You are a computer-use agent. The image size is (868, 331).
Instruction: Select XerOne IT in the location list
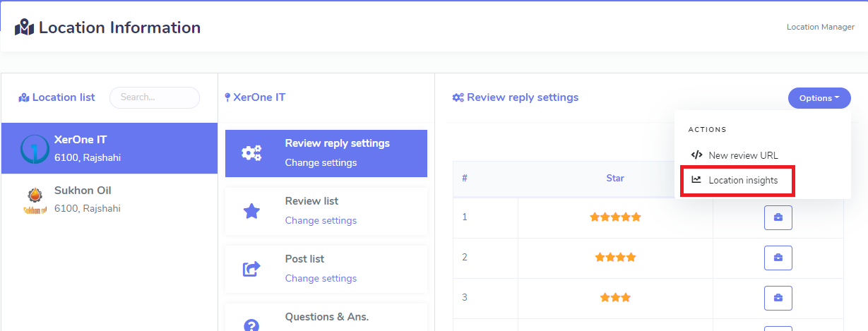109,148
